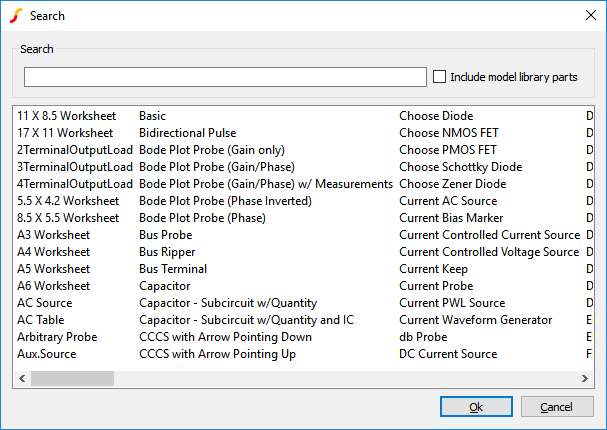Image resolution: width=607 pixels, height=430 pixels.
Task: Click the horizontal scrollbar left arrow
Action: [x=21, y=378]
